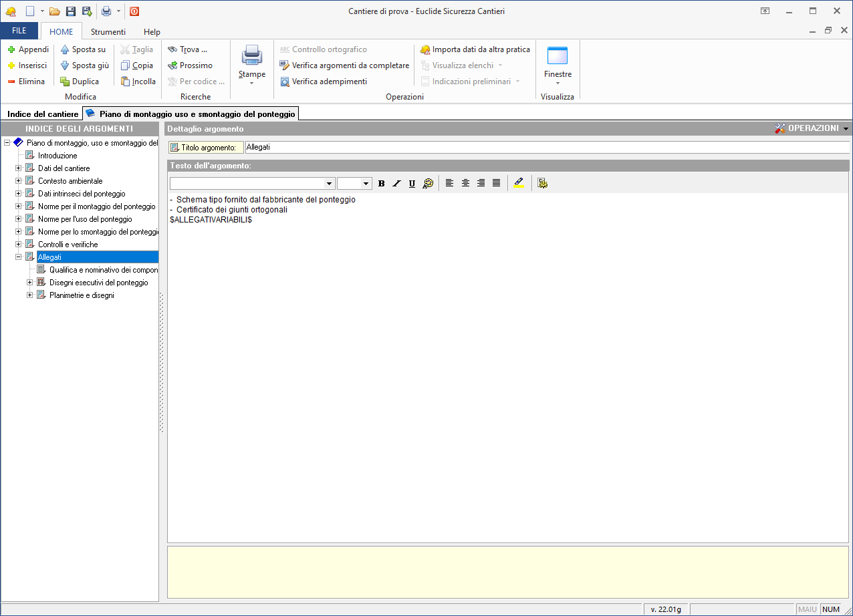Click the Save icon in quick access toolbar
853x616 pixels.
[x=71, y=11]
